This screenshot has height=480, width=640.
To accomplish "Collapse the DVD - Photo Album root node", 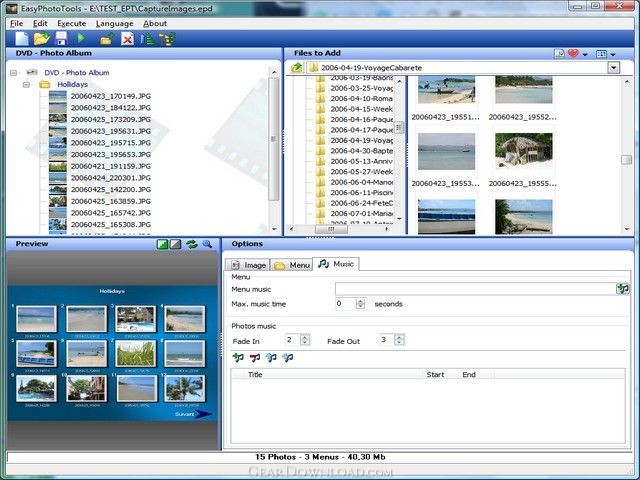I will pos(14,73).
